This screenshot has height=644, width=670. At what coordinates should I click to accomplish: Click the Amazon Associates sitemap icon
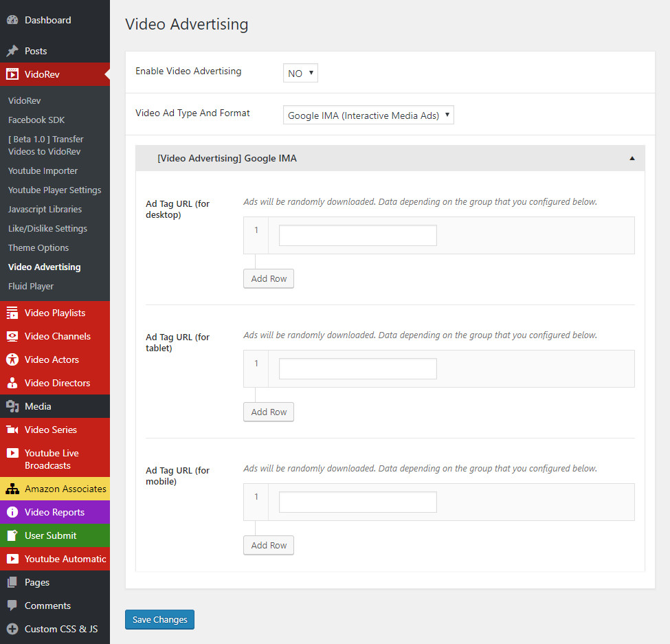[12, 489]
